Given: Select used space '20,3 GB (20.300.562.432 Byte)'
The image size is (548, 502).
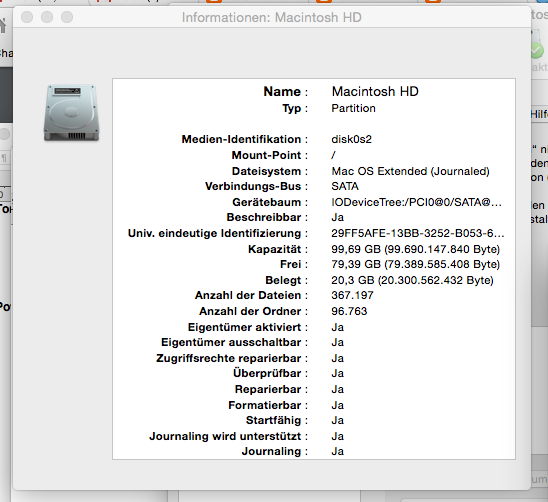Looking at the screenshot, I should coord(412,280).
